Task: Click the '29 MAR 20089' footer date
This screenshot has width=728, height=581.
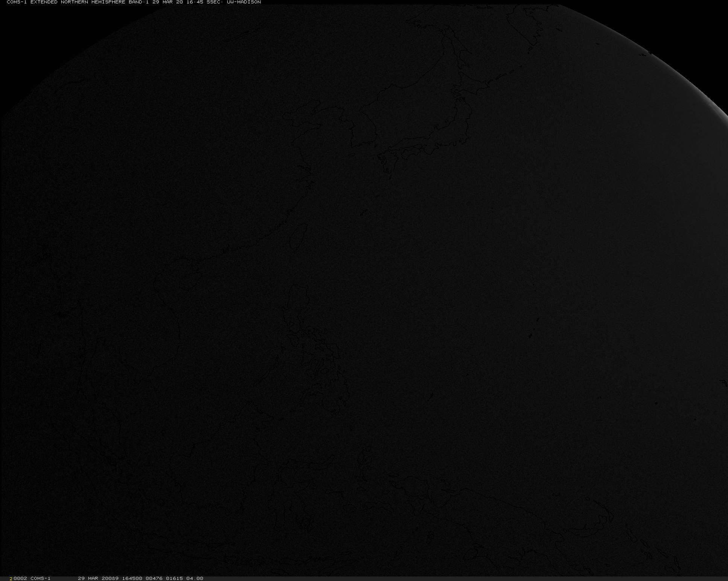Action: tap(98, 578)
